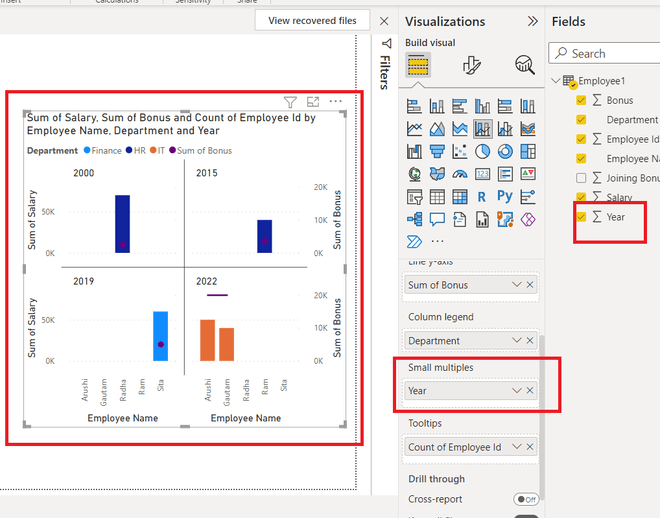Toggle the Employee Id field checkbox
Image resolution: width=660 pixels, height=518 pixels.
(x=581, y=139)
